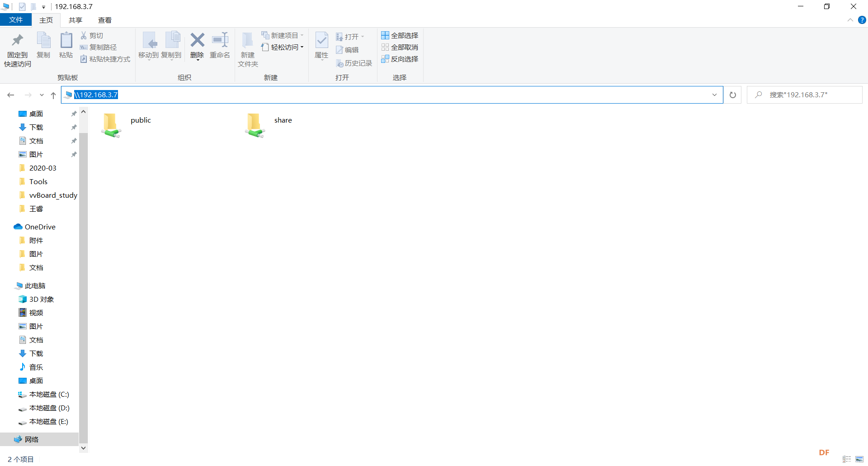
Task: Click the refresh button
Action: click(733, 95)
